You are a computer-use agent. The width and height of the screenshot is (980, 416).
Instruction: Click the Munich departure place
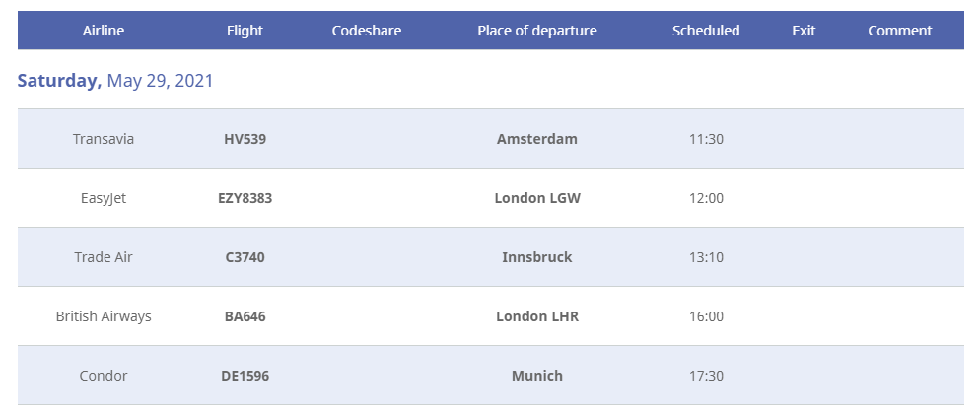point(537,376)
